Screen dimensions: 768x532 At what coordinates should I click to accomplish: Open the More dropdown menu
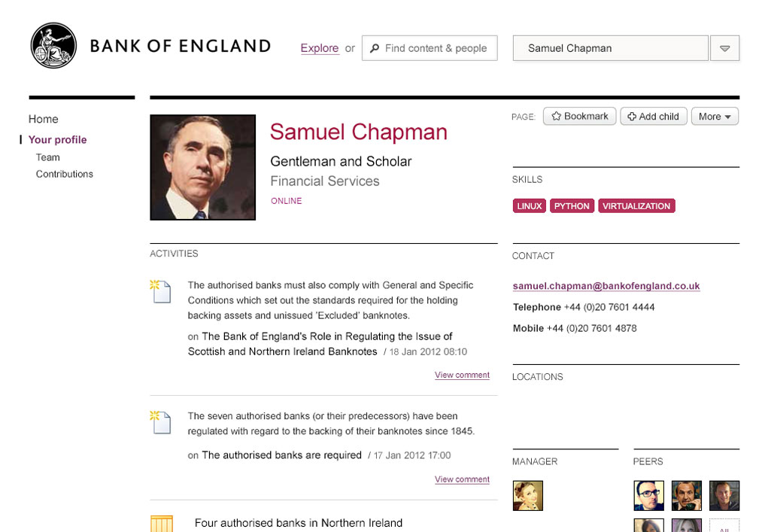pyautogui.click(x=715, y=116)
